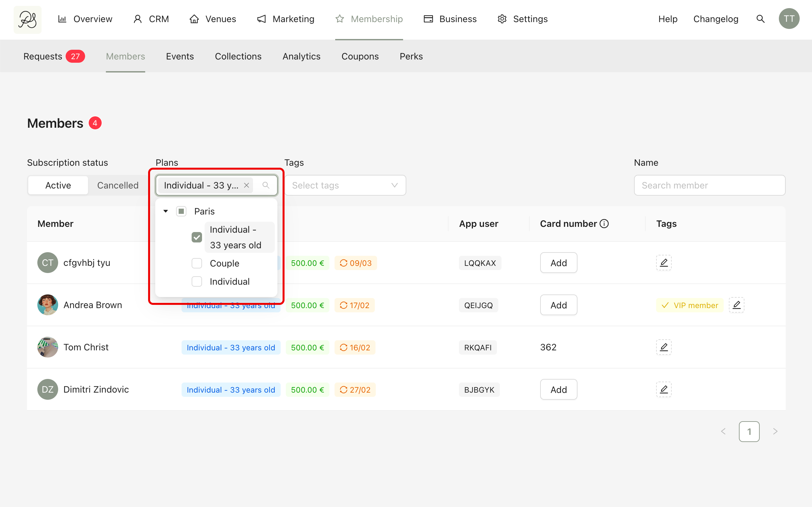Check the Couple plan checkbox
This screenshot has height=507, width=812.
197,263
